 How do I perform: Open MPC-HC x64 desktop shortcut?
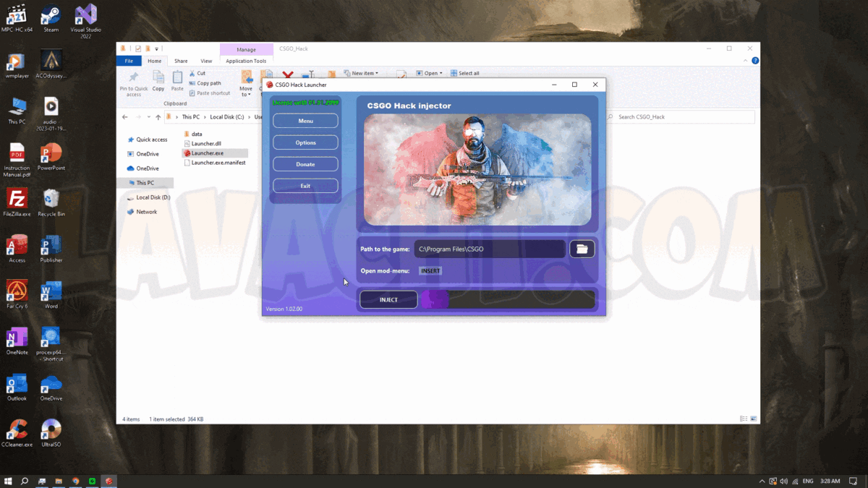click(x=17, y=20)
